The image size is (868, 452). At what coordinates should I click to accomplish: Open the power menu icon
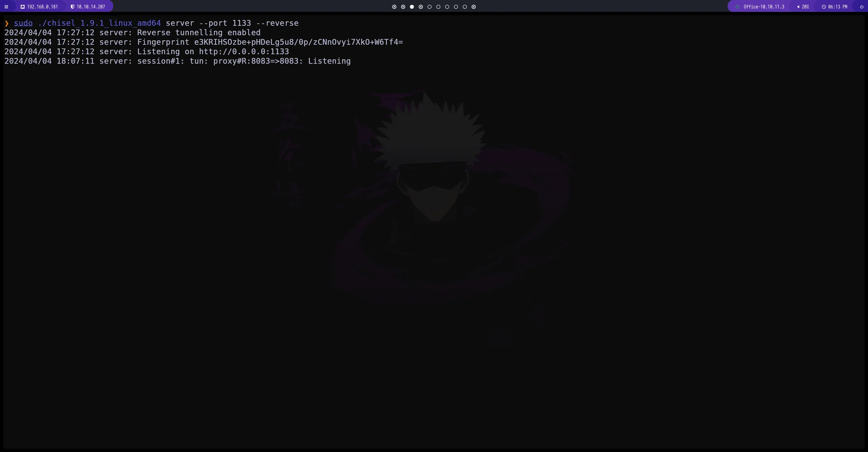(862, 7)
